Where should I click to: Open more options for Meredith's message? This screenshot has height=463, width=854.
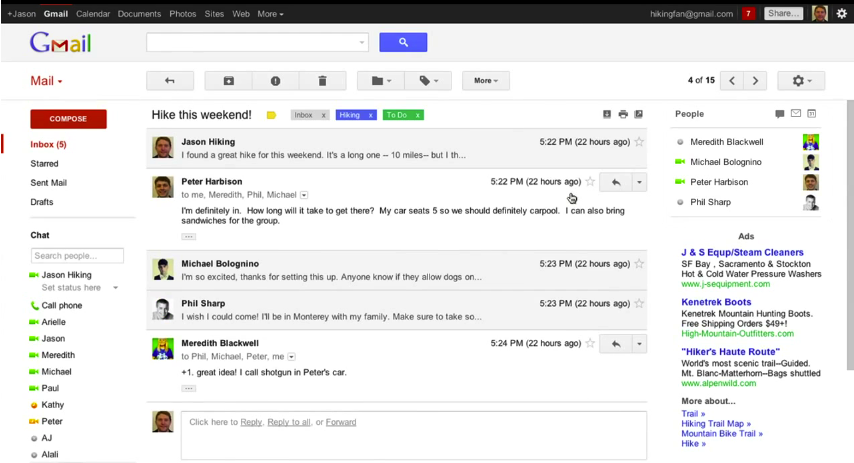pyautogui.click(x=639, y=344)
